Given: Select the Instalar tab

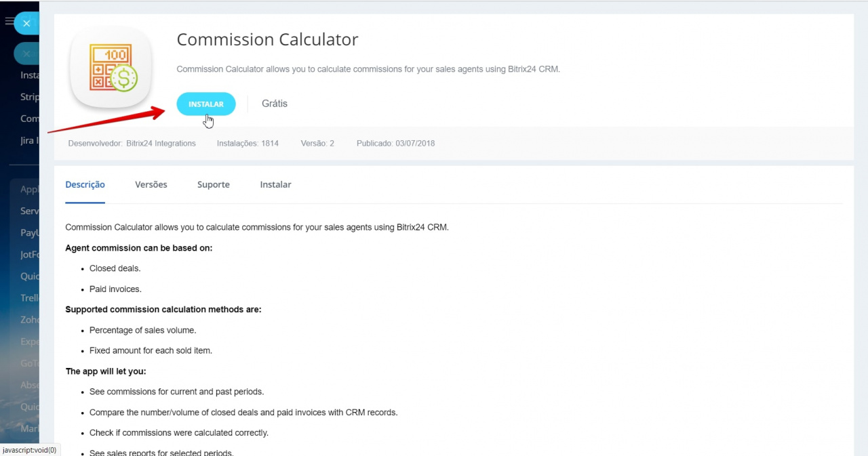Looking at the screenshot, I should pos(275,184).
